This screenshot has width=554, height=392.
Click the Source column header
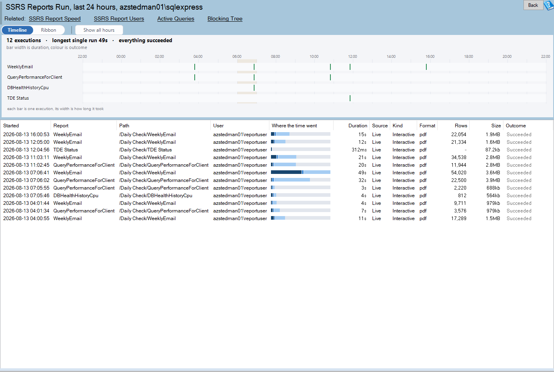pos(380,126)
